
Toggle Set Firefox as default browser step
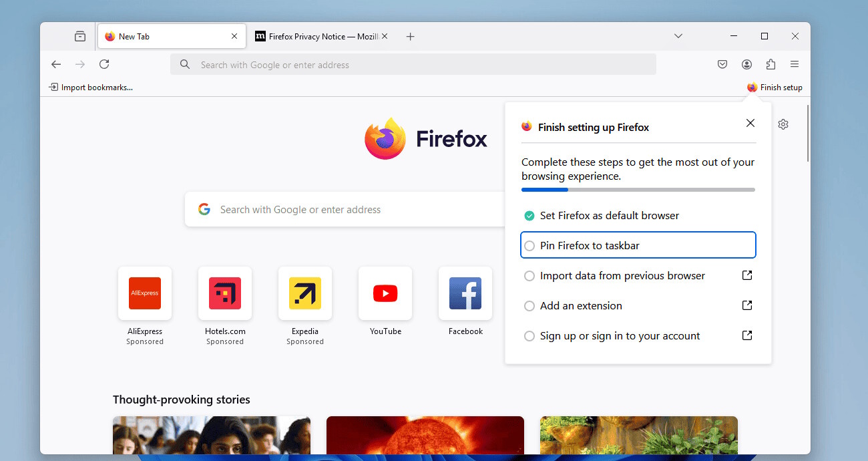(x=638, y=216)
